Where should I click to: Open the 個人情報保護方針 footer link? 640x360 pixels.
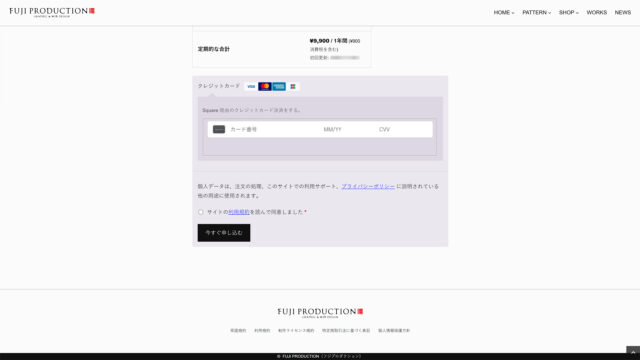pyautogui.click(x=394, y=331)
